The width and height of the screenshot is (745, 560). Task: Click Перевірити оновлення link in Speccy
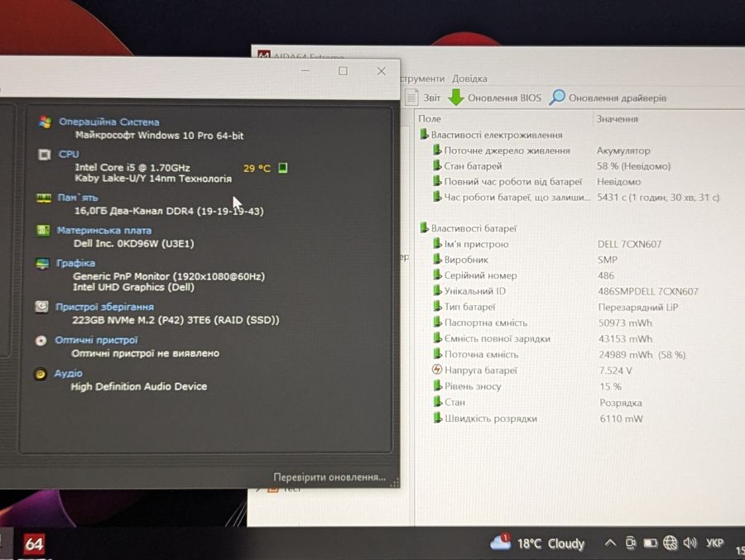(x=329, y=477)
